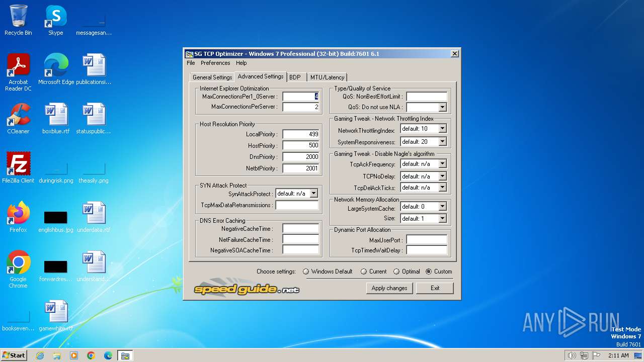
Task: Open Windows Explorer folder in taskbar
Action: tap(57, 355)
